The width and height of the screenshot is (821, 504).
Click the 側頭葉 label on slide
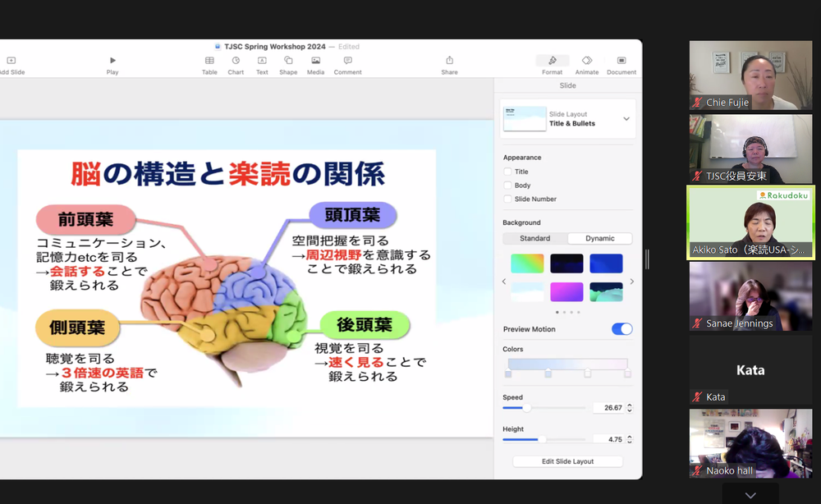[x=77, y=328]
